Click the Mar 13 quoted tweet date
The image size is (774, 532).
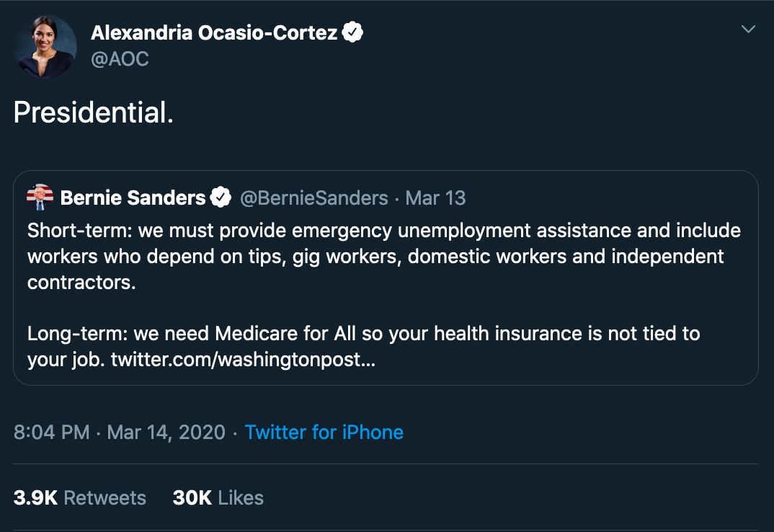click(x=436, y=197)
